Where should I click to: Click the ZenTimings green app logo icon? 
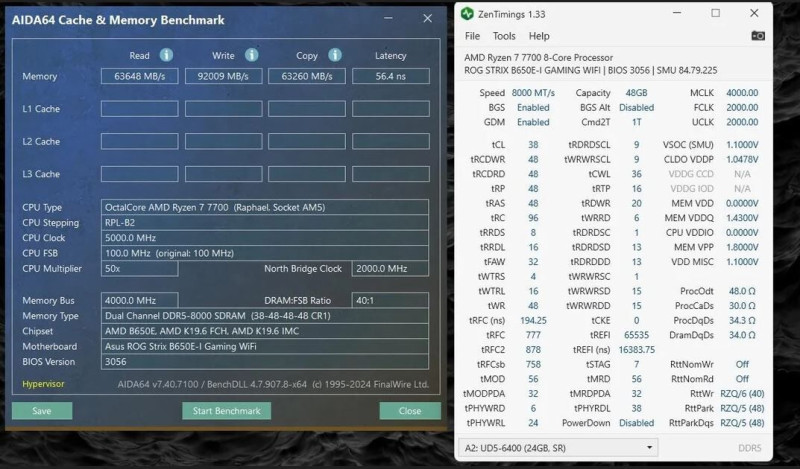467,14
